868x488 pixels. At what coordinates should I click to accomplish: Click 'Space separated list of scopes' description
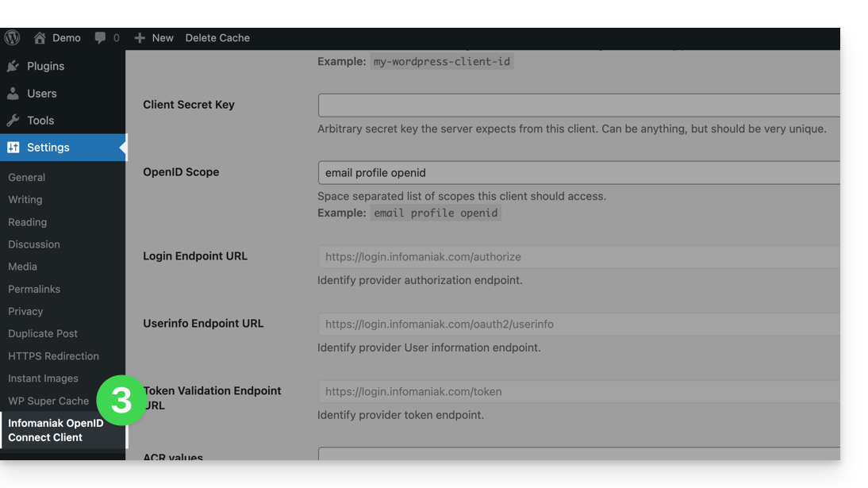tap(462, 196)
